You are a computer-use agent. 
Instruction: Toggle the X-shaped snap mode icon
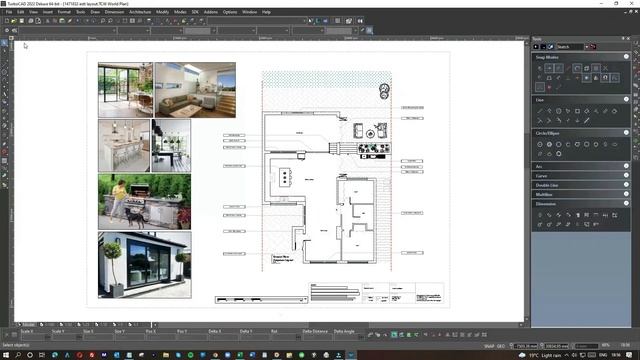tap(605, 68)
